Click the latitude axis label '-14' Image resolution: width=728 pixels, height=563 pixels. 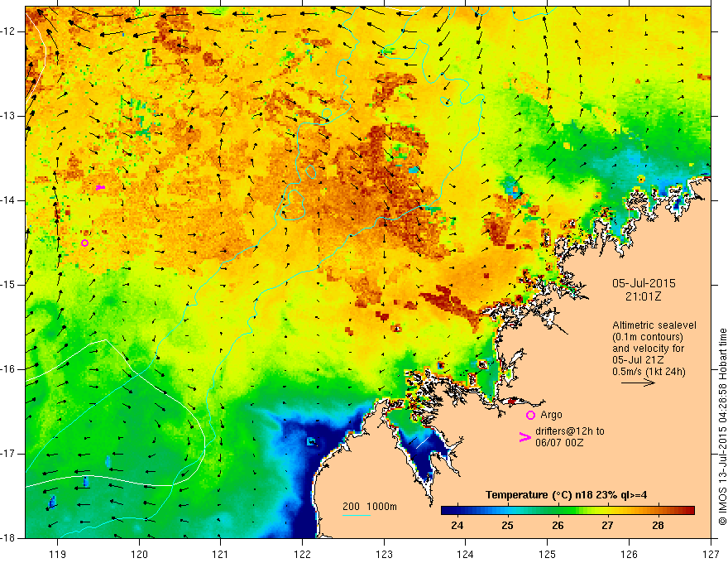click(8, 200)
